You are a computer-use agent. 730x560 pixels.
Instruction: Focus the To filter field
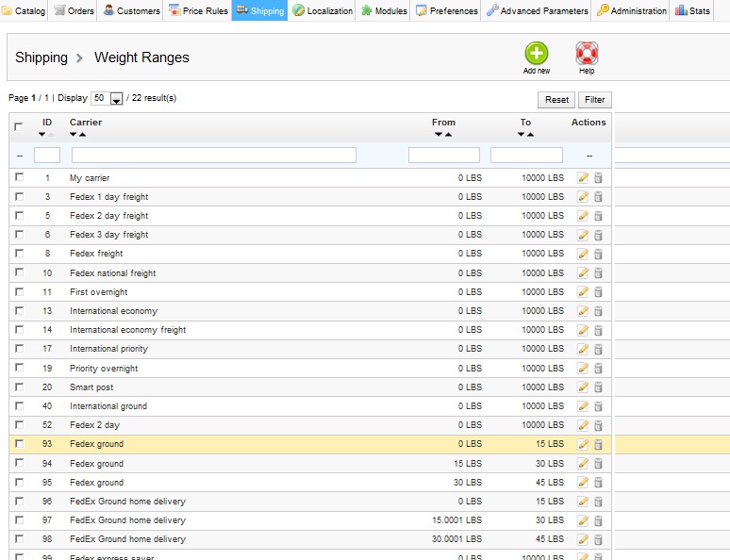click(x=526, y=155)
